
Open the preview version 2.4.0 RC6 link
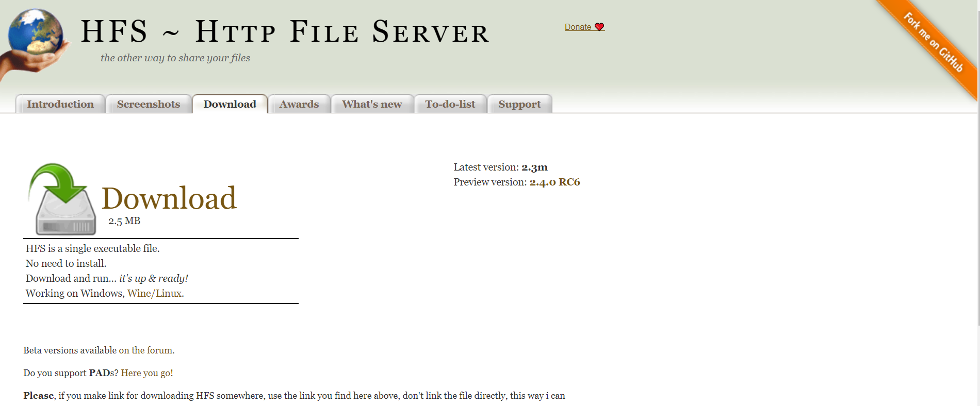[554, 182]
